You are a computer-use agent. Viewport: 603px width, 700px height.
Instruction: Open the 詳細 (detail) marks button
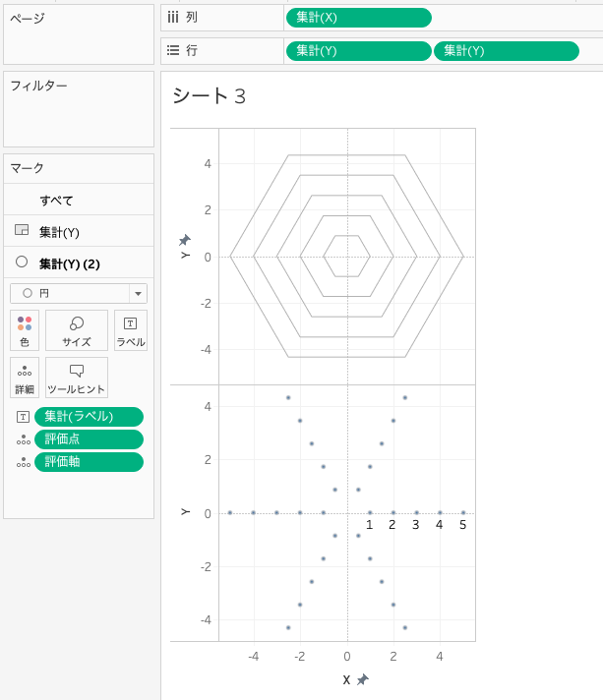click(x=25, y=378)
